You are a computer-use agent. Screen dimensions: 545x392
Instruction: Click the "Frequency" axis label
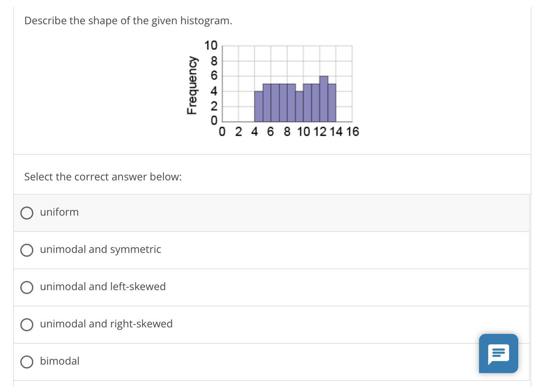click(x=192, y=86)
